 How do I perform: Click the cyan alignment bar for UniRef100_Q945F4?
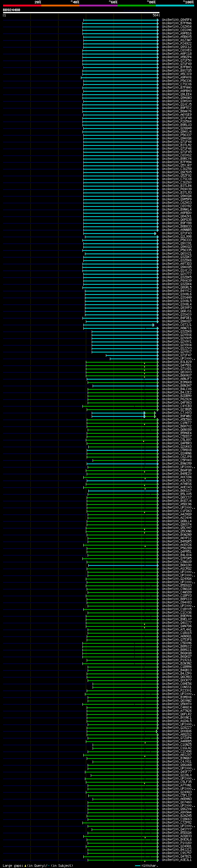[121, 20]
